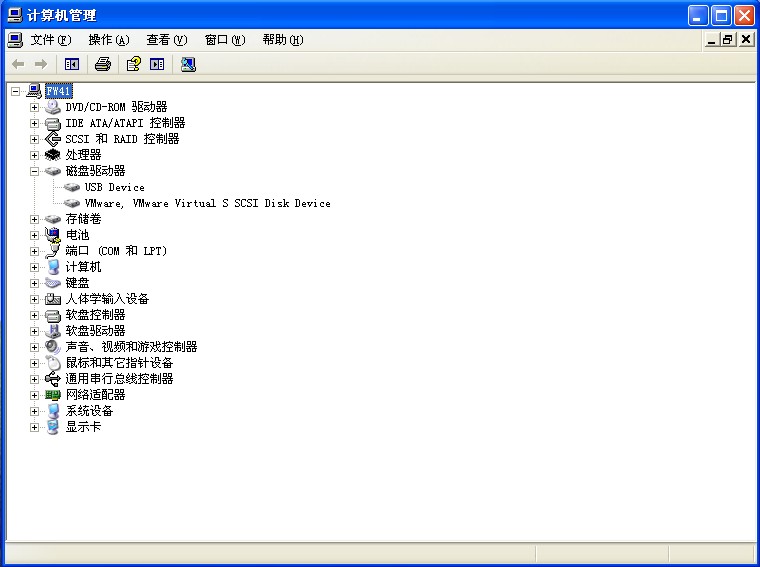Click the SCSI and RAID controller icon

[52, 139]
